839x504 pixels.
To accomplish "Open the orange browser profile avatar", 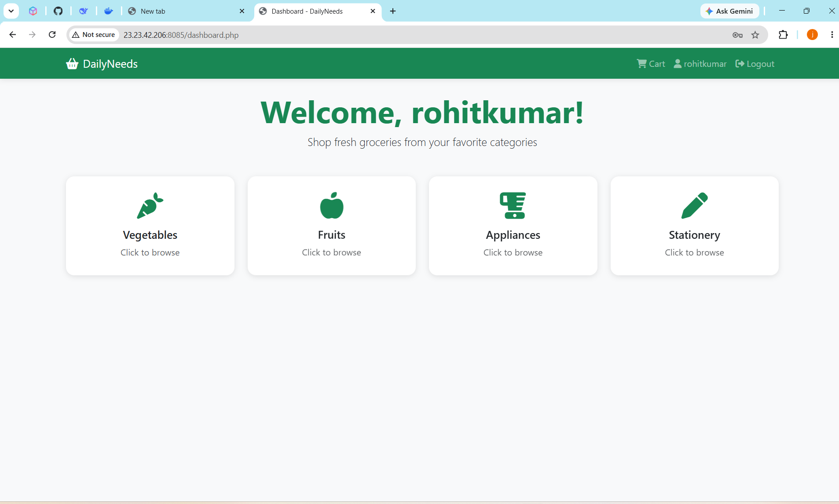I will coord(812,35).
